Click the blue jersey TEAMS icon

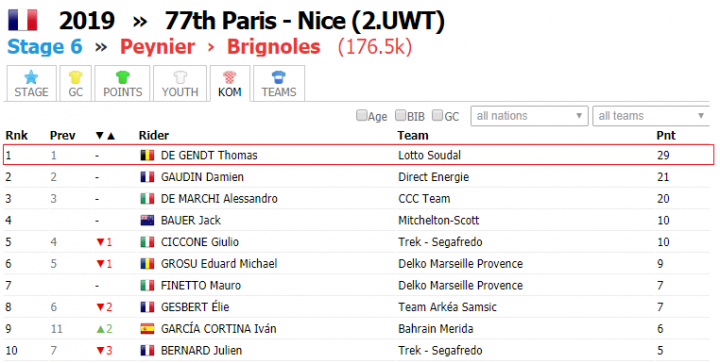point(279,77)
